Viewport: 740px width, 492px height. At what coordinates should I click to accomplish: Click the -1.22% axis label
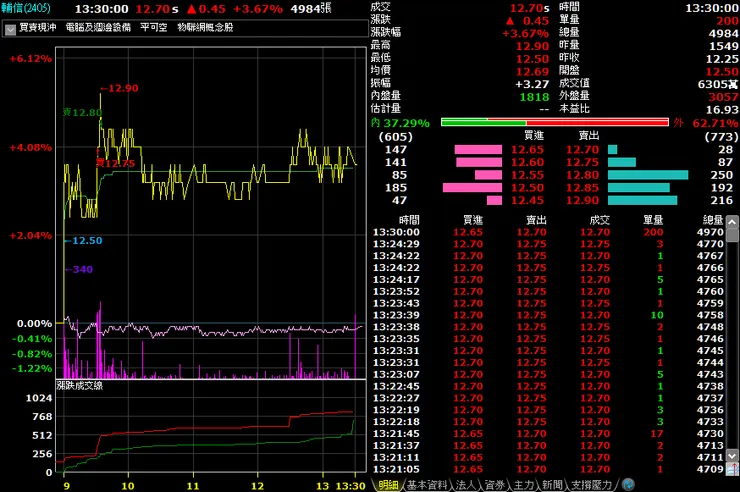point(32,368)
